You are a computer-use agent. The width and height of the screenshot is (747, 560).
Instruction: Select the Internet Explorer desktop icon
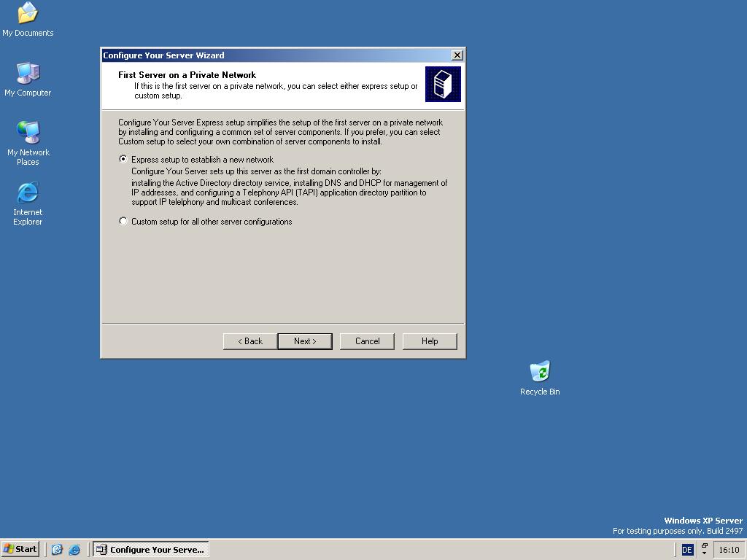pyautogui.click(x=28, y=203)
